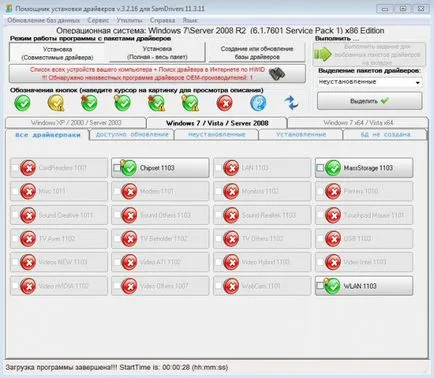Click the 'Список всех устройств вашего компьютера' button
The height and width of the screenshot is (378, 434).
[x=157, y=74]
